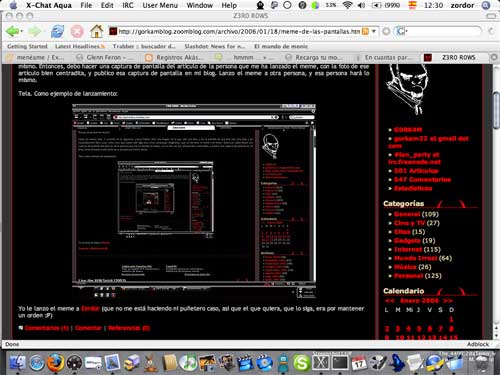Open Mail stamp icon in dock
The height and width of the screenshot is (375, 500).
click(112, 363)
